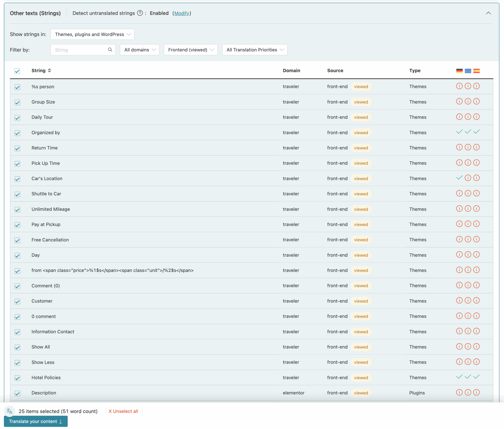The height and width of the screenshot is (429, 504).
Task: Click the search magnifier in String filter
Action: click(110, 50)
